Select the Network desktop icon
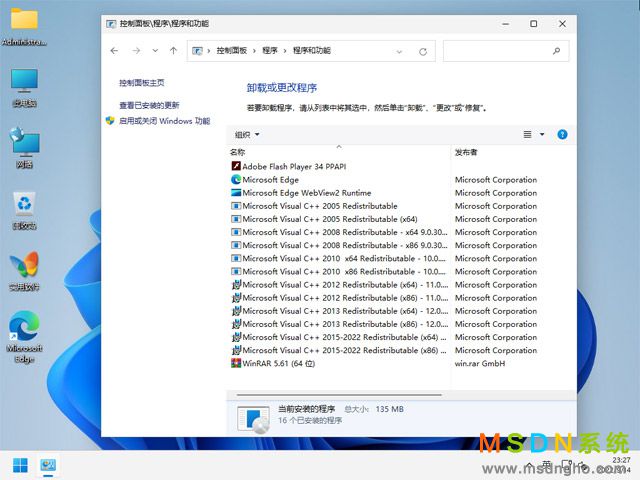Viewport: 640px width, 480px height. (x=24, y=148)
